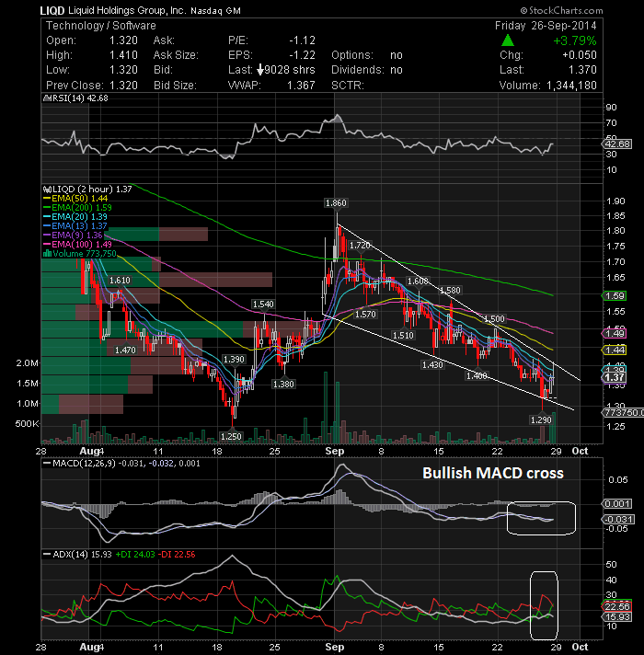Click the green up-triangle price change icon
Image resolution: width=644 pixels, height=655 pixels.
pos(508,40)
